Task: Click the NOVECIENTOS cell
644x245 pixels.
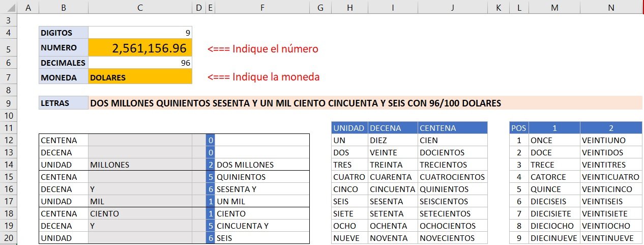Action: [453, 238]
